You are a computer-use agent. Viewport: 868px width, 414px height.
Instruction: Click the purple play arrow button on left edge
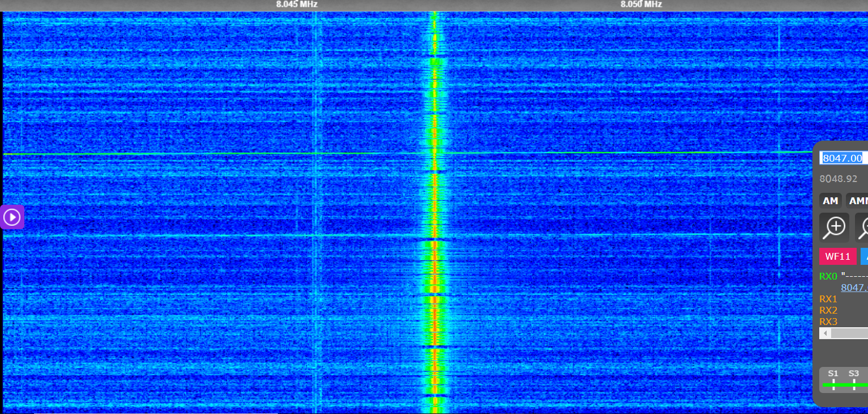tap(12, 217)
